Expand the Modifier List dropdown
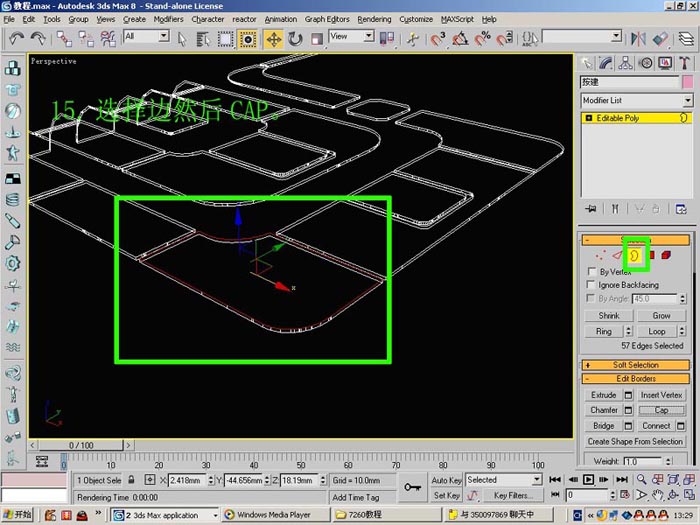Screen dimensions: 700x525 [636, 100]
